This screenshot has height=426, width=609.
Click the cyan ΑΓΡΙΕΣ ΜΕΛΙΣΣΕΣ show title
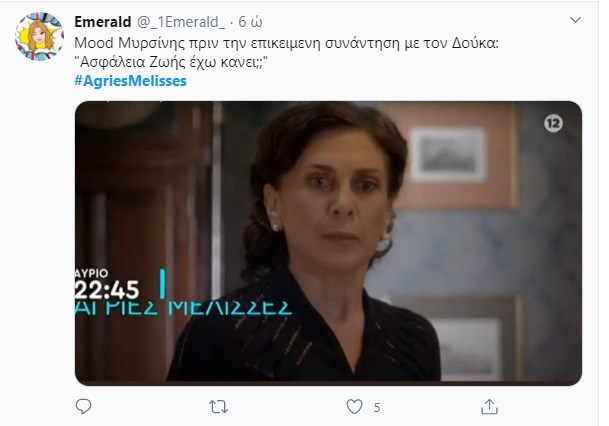pos(183,308)
